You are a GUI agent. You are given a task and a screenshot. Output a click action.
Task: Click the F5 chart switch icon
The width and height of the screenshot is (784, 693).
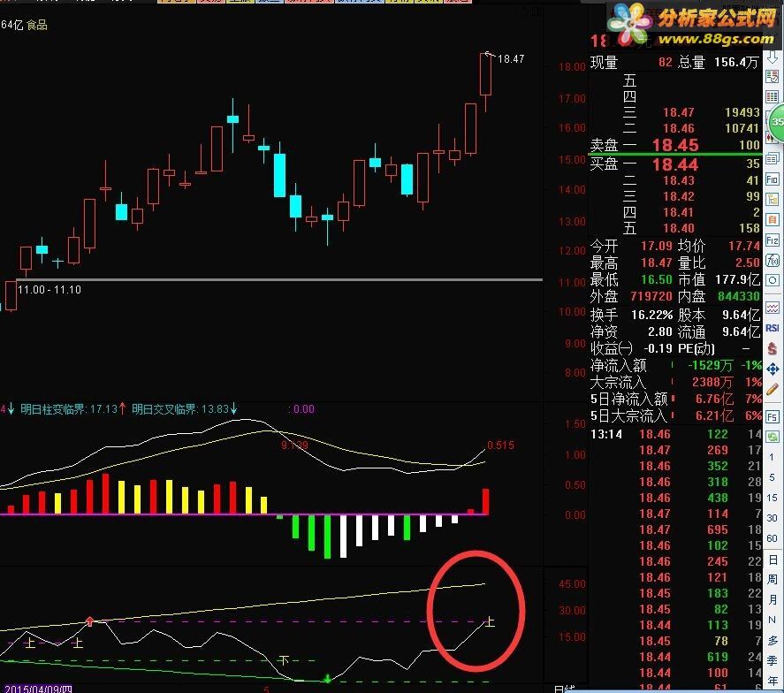click(773, 417)
